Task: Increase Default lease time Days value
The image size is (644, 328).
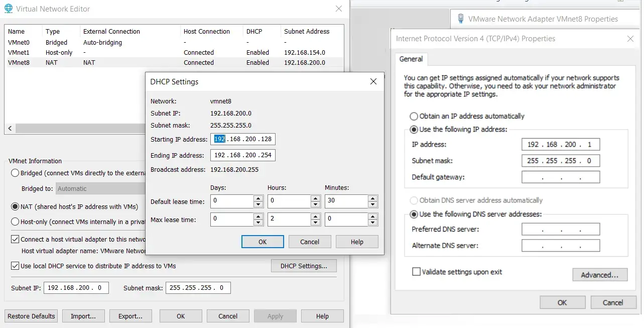Action: click(259, 198)
